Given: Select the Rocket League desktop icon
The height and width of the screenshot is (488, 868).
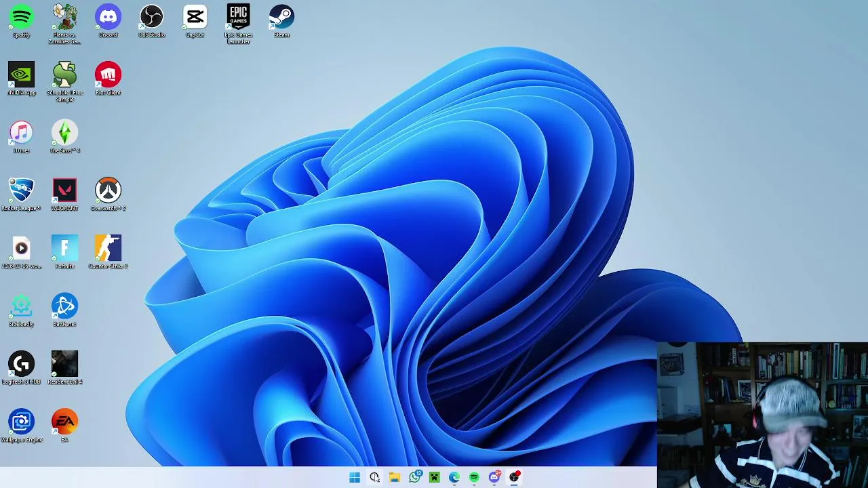Looking at the screenshot, I should click(21, 195).
